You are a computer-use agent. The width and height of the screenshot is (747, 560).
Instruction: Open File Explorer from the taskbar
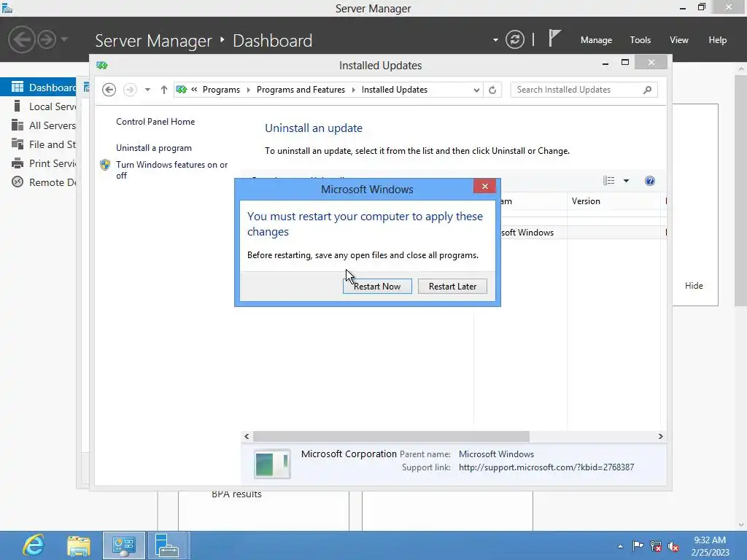point(79,545)
